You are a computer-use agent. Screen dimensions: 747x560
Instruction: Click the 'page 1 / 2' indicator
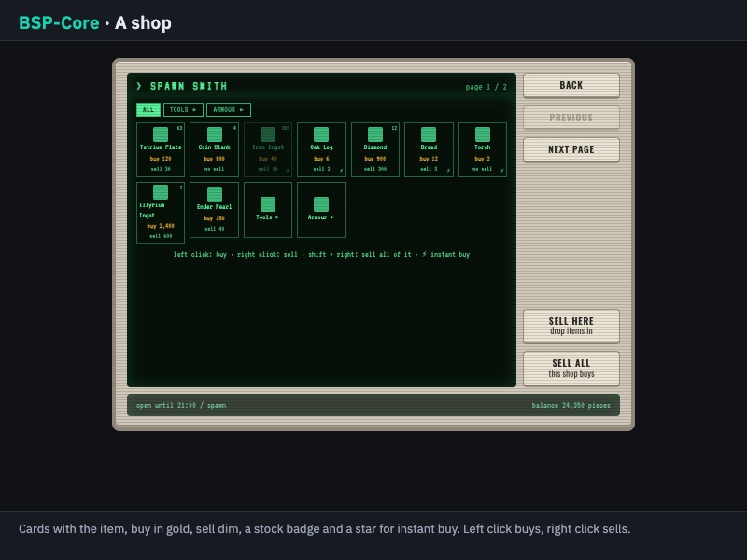coord(486,87)
